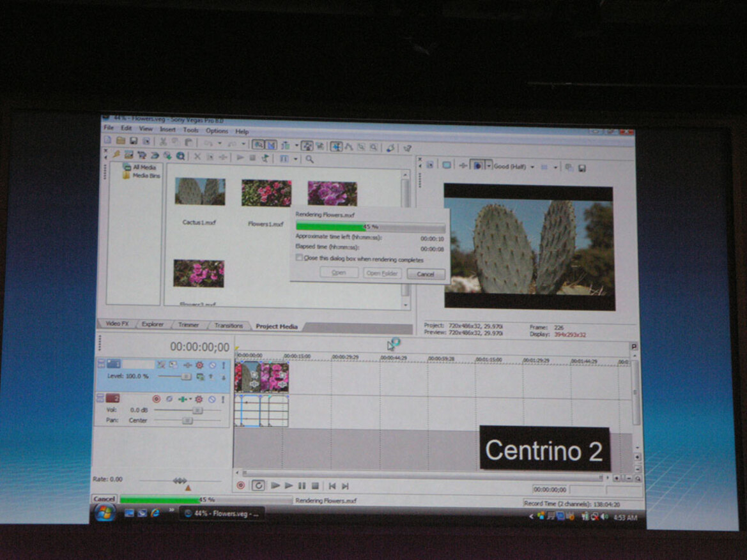Toggle the Automatic Crossfades toolbar icon
This screenshot has width=747, height=560.
coord(271,144)
